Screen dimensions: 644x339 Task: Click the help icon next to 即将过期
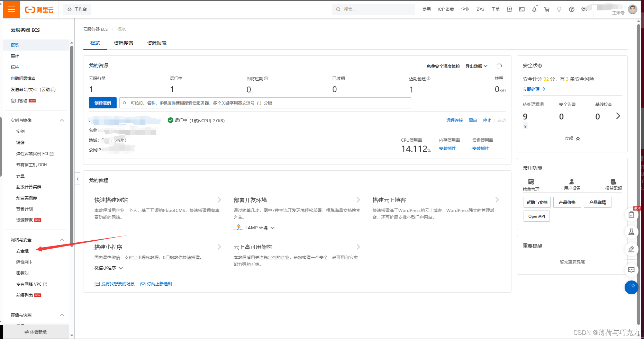[266, 79]
